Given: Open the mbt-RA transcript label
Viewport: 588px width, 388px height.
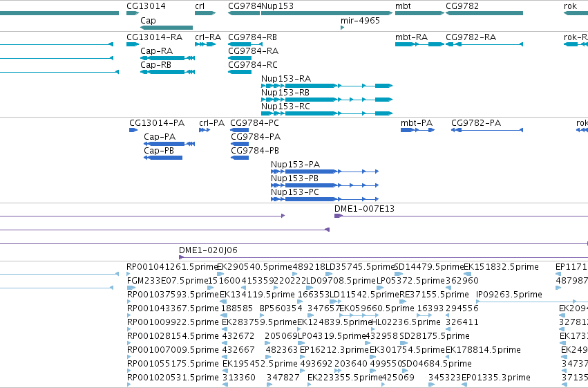Looking at the screenshot, I should (x=411, y=37).
